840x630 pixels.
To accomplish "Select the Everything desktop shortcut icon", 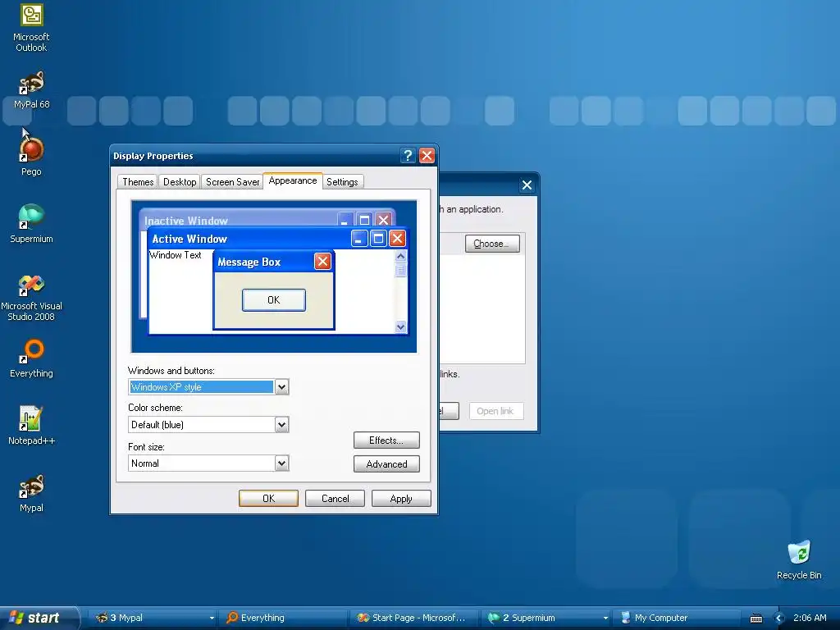I will click(x=31, y=358).
